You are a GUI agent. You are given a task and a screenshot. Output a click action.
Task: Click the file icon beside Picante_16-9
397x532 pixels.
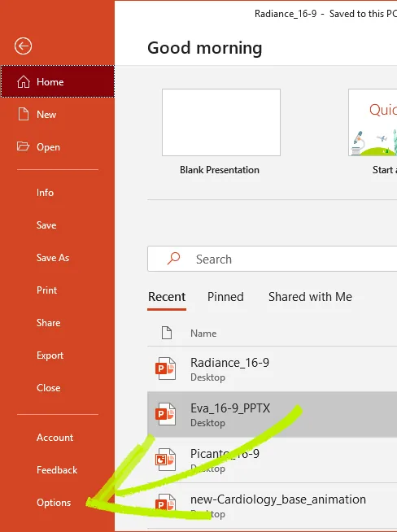(x=165, y=460)
